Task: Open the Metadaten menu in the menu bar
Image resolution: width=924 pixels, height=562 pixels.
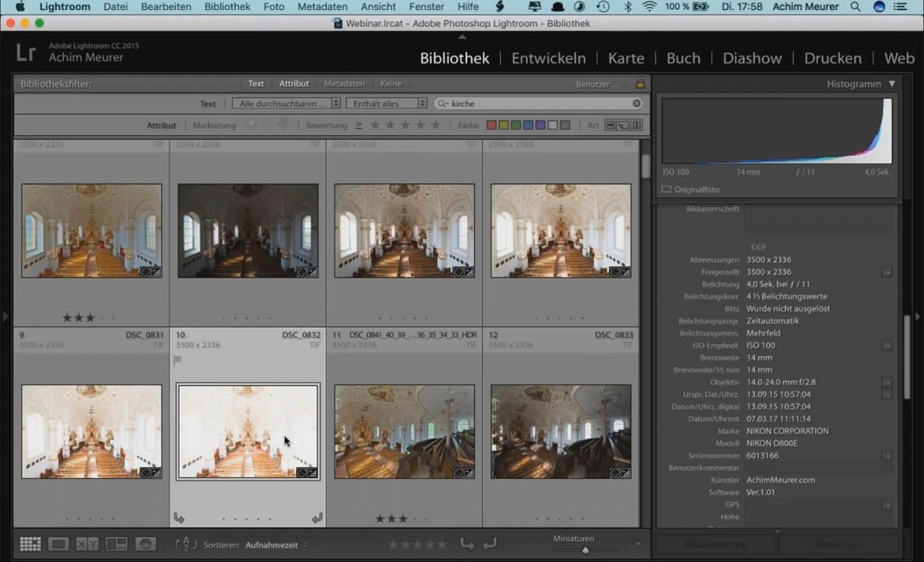Action: click(x=322, y=6)
